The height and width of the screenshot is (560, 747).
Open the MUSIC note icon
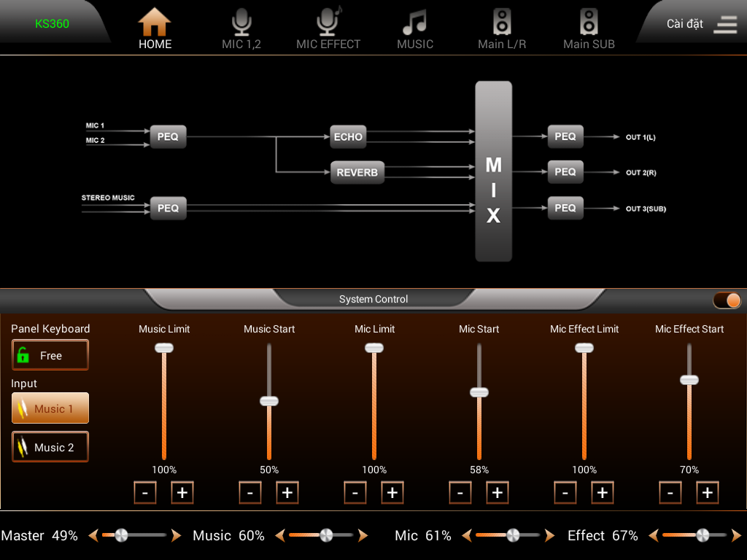(414, 23)
